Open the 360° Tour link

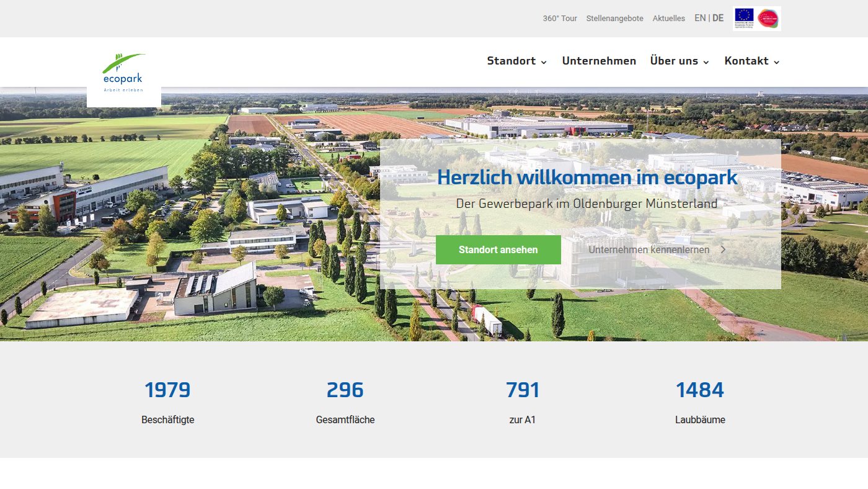pyautogui.click(x=560, y=19)
